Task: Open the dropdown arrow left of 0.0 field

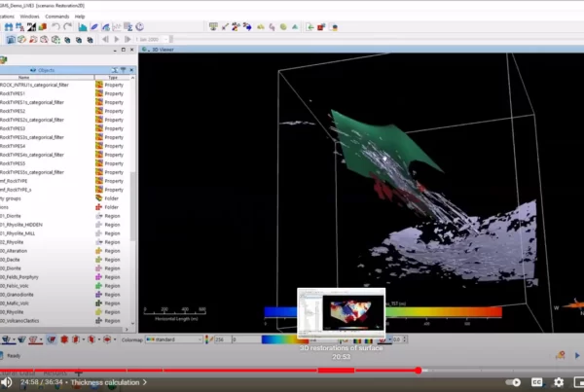Action: click(389, 339)
